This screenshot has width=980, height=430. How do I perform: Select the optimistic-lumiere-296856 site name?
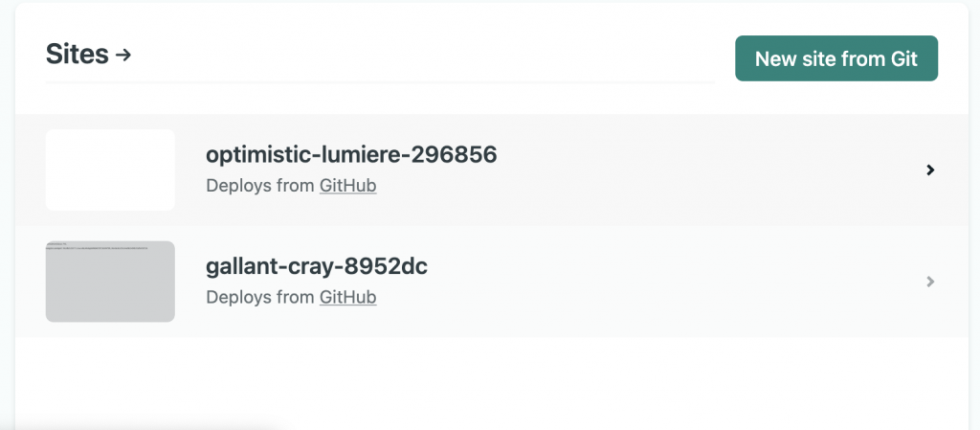tap(350, 154)
